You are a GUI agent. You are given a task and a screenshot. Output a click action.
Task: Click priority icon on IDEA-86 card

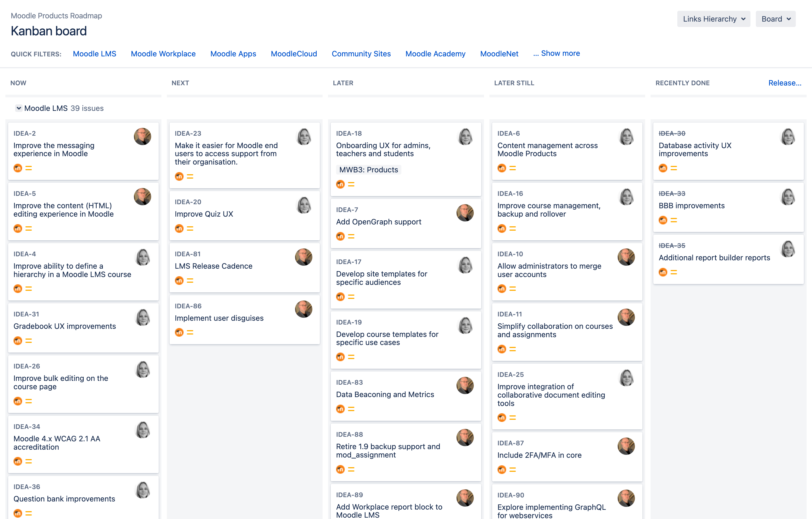point(190,333)
